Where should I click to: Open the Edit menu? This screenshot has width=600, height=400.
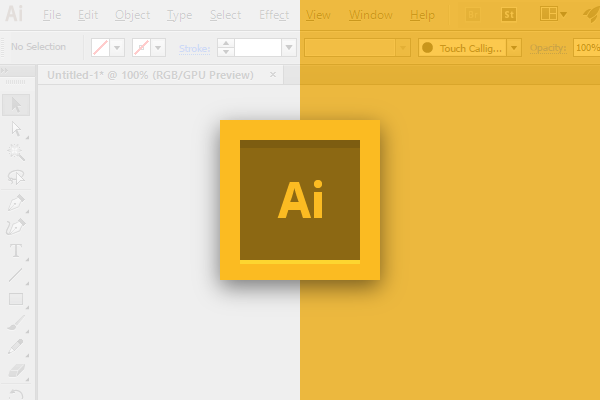point(88,15)
